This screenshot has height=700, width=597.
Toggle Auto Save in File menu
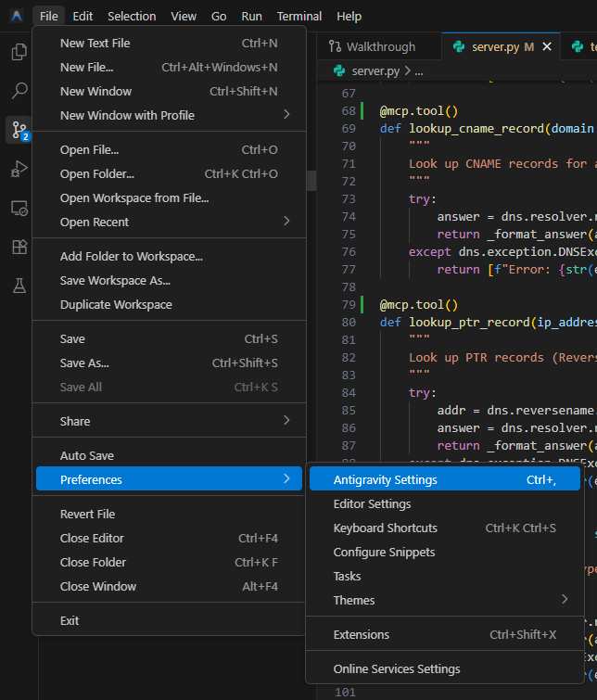[x=87, y=455]
